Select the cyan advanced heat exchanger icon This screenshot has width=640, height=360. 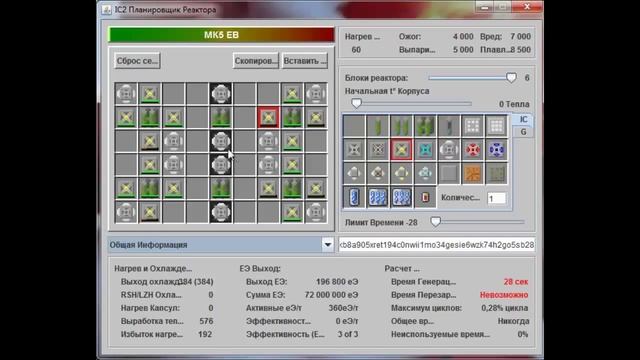tap(425, 173)
